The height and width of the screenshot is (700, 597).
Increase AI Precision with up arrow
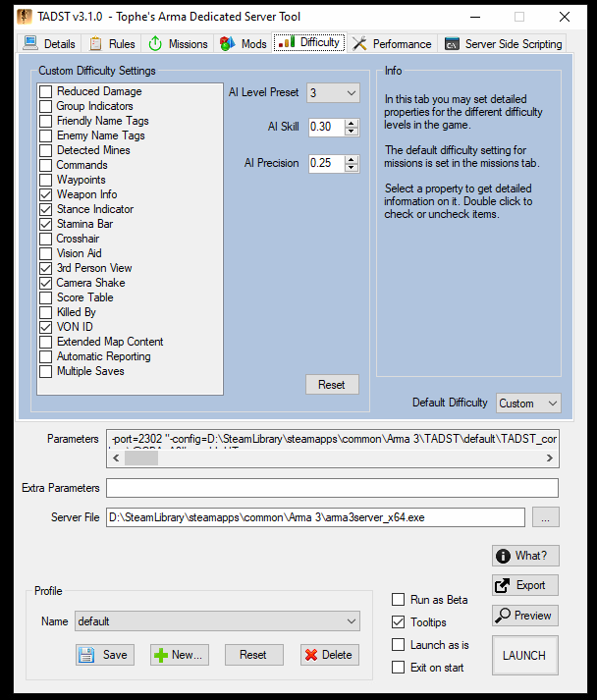click(352, 159)
